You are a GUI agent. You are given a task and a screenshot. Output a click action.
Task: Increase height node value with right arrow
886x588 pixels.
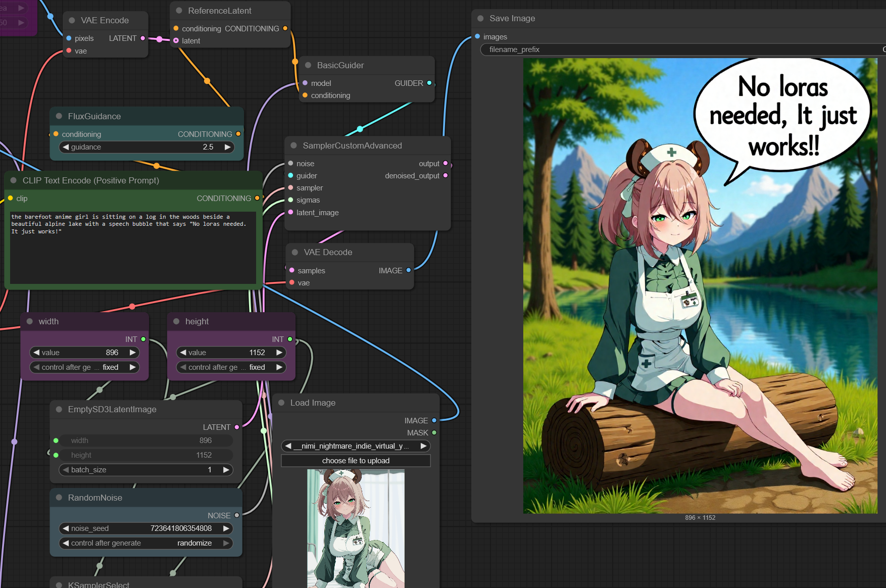(x=279, y=353)
